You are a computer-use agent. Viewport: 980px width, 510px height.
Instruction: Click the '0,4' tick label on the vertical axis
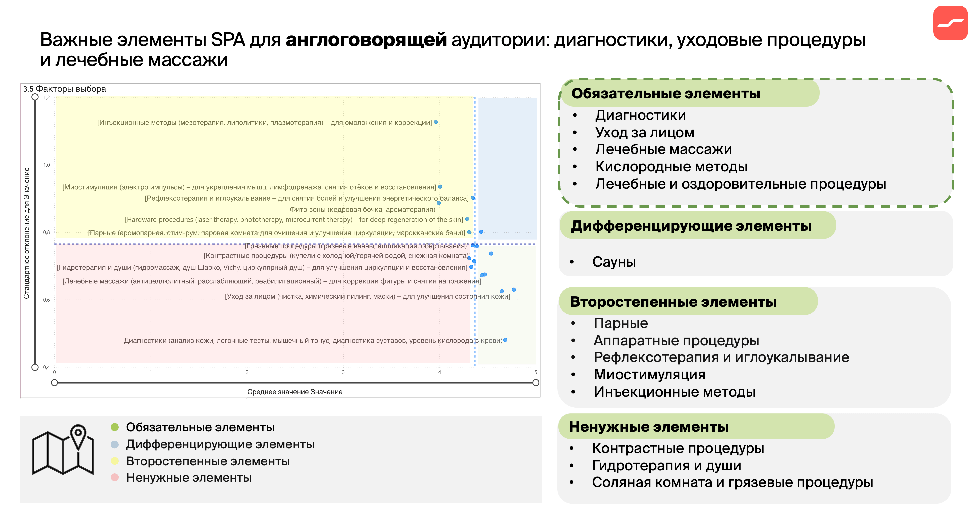click(x=46, y=367)
